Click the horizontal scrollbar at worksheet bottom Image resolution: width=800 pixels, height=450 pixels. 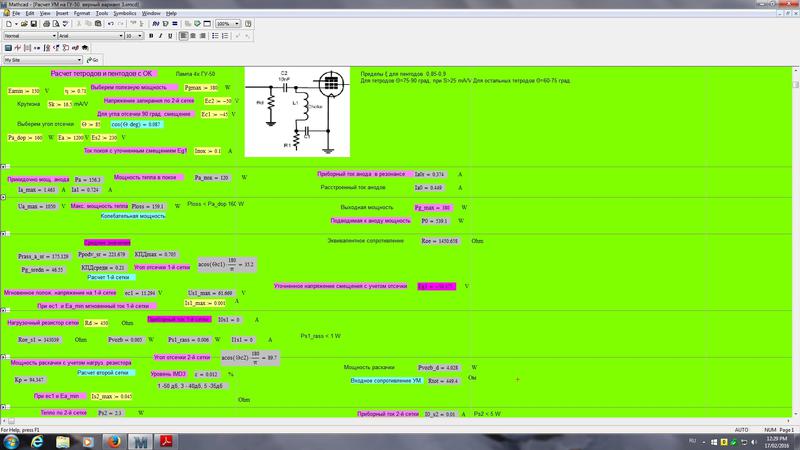[x=395, y=421]
